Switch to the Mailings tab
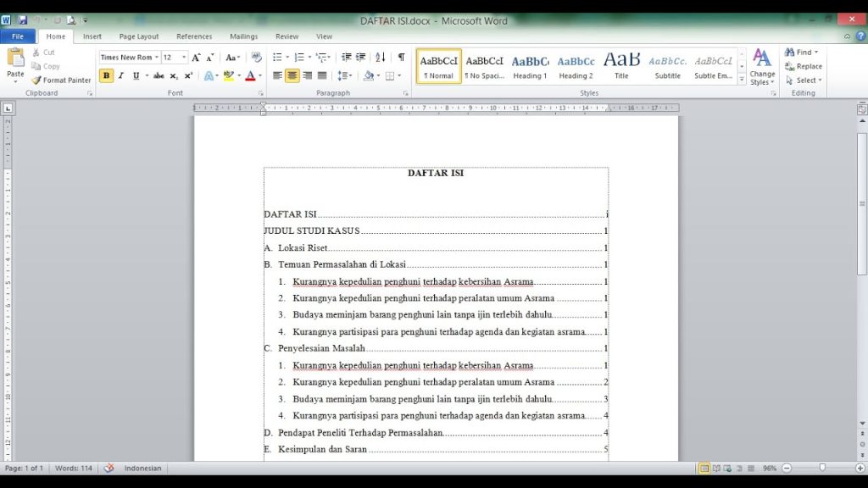This screenshot has height=488, width=868. [243, 36]
